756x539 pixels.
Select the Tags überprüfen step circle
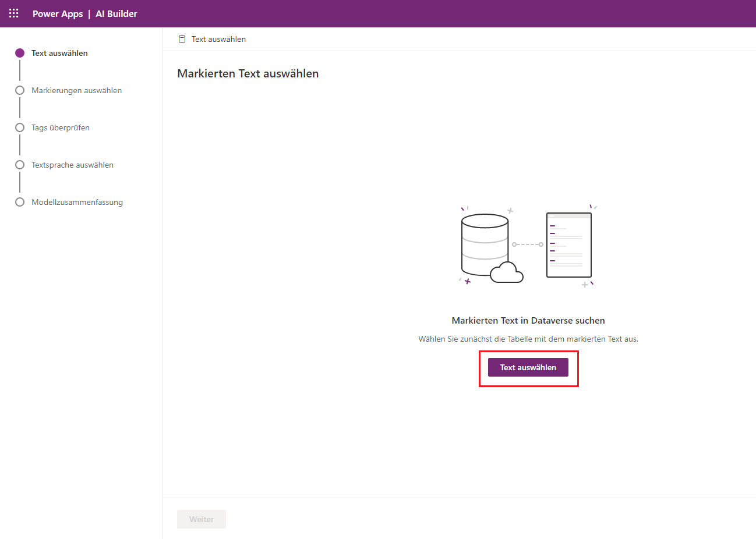coord(20,127)
